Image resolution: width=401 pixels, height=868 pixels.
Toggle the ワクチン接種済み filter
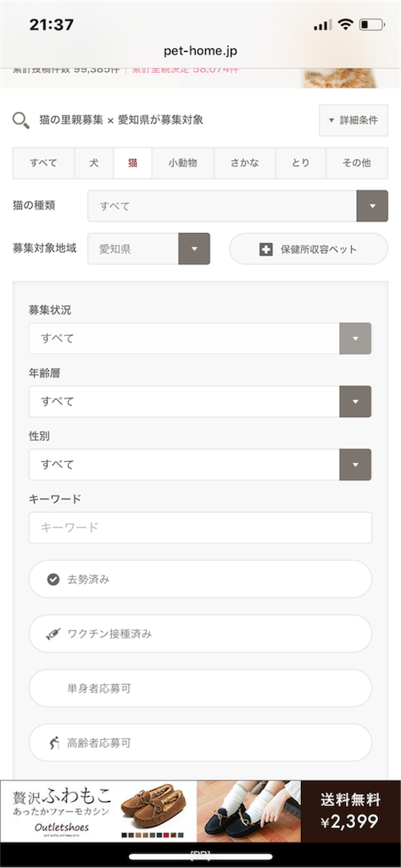coord(200,634)
